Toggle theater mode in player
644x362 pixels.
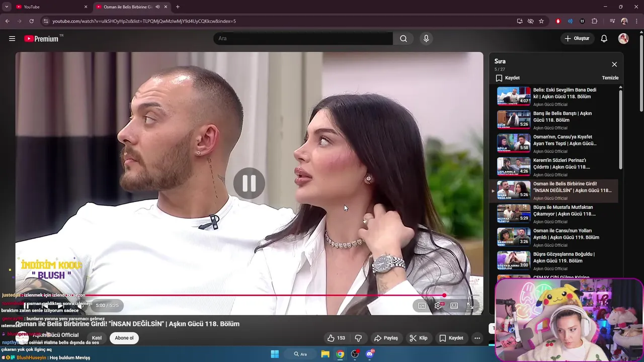[x=454, y=306]
